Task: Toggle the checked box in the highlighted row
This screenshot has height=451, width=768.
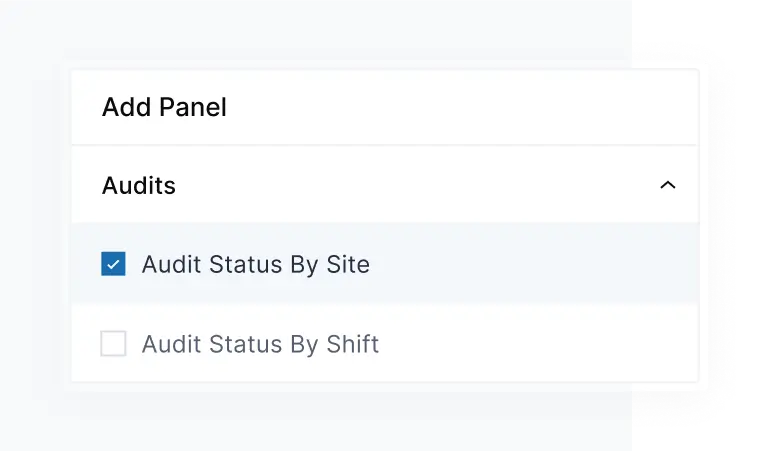Action: pyautogui.click(x=114, y=265)
